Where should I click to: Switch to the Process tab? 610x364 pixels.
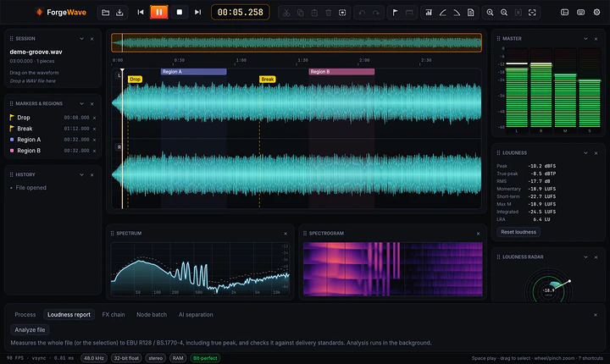point(25,315)
